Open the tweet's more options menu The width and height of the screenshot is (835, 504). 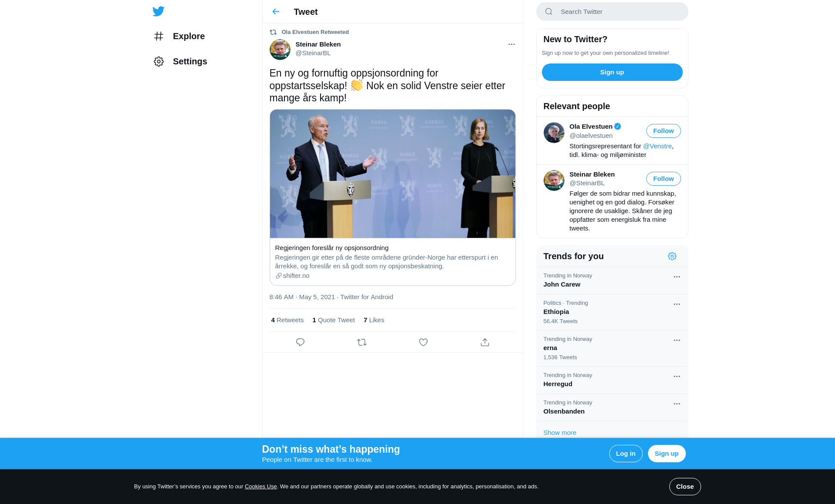click(x=511, y=44)
